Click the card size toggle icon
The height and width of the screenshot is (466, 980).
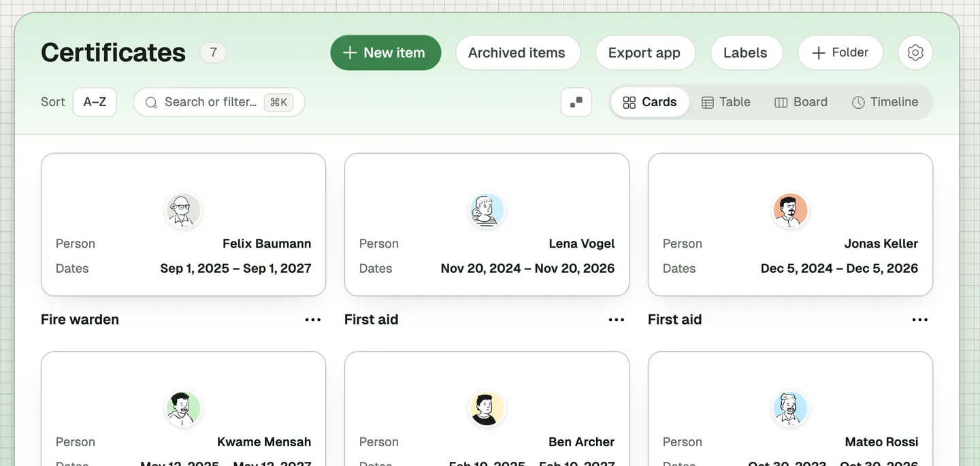576,102
